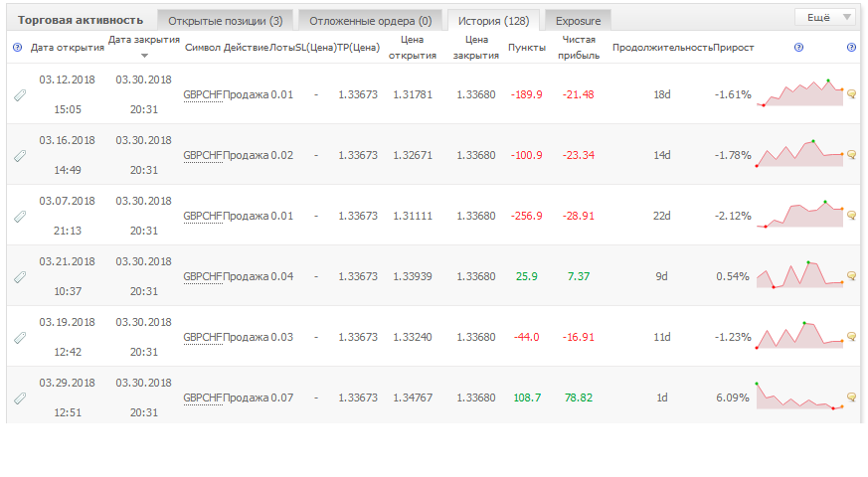Click paperclip icon in 03.29.2018 row
Viewport: 868px width, 477px height.
click(20, 397)
